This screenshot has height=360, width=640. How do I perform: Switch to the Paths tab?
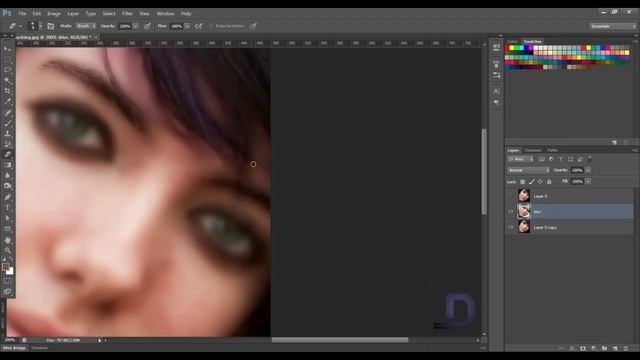pyautogui.click(x=553, y=150)
